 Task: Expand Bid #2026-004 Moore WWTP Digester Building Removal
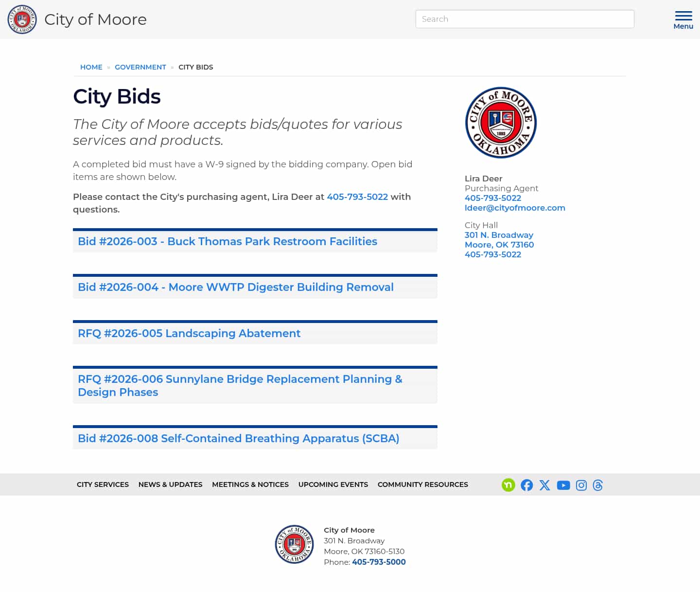(x=236, y=287)
